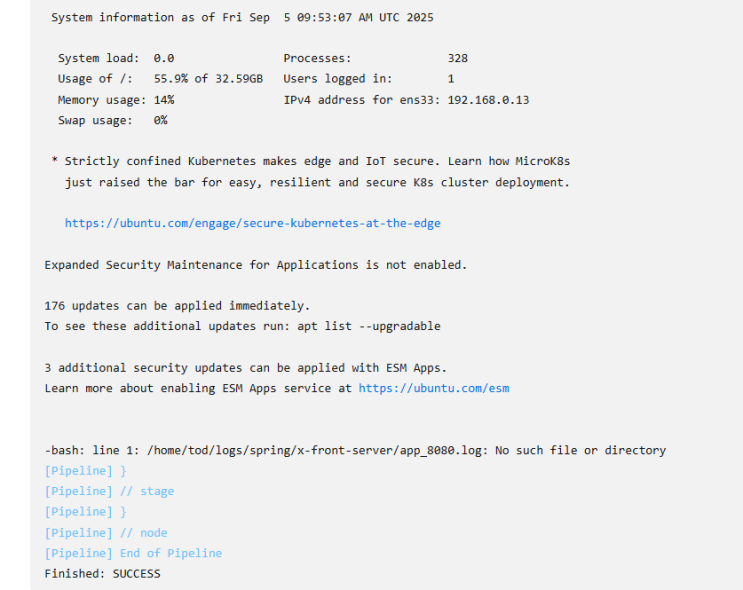Click the System information date header line
Viewport: 743px width, 590px height.
[242, 18]
